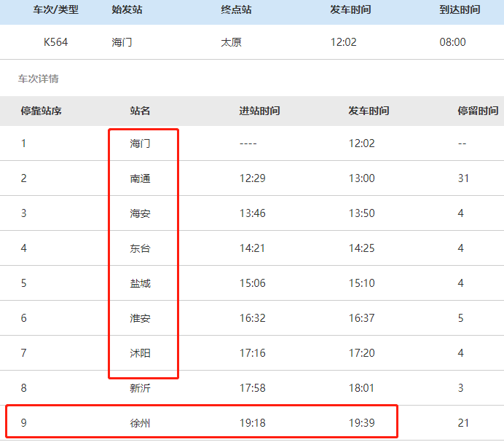This screenshot has height=442, width=504.
Task: Click the 19:18 arrival time for 徐州
Action: point(252,423)
